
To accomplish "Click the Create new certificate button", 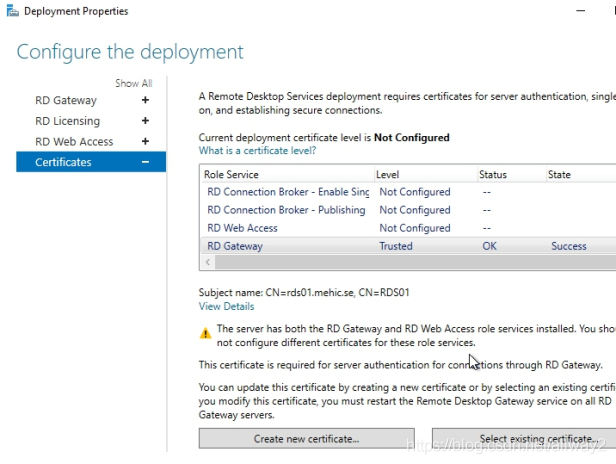I will coord(306,439).
